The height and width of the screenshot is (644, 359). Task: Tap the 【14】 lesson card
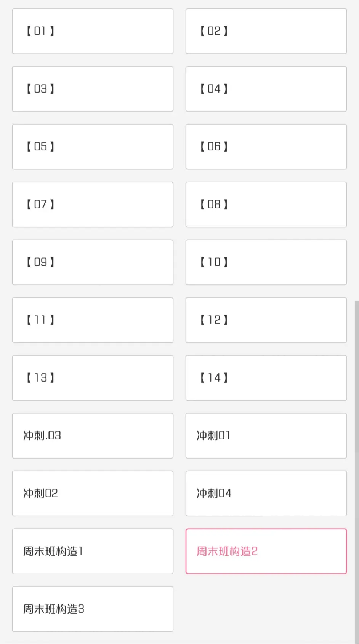(266, 378)
